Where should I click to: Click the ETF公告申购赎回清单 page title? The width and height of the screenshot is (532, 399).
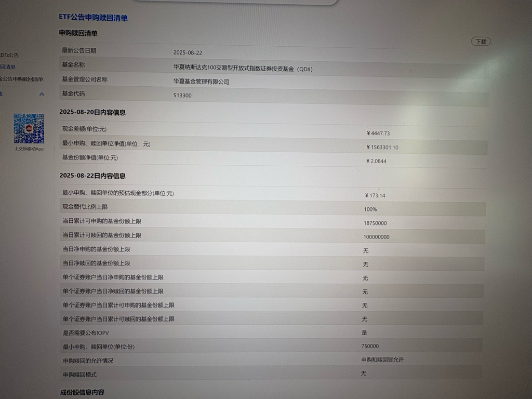94,17
